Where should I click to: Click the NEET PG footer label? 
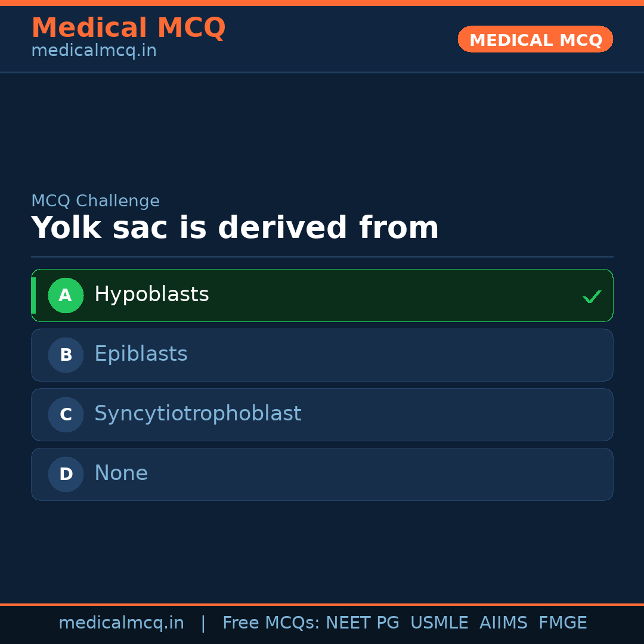pos(362,622)
